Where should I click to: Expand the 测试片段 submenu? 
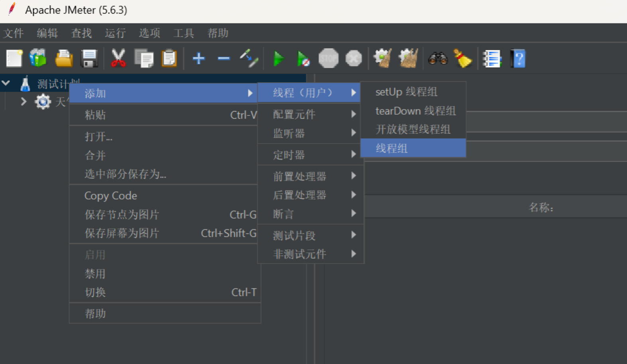tap(311, 235)
